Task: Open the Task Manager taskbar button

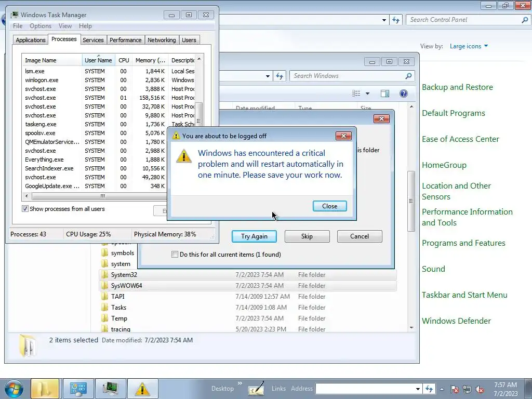Action: tap(110, 389)
